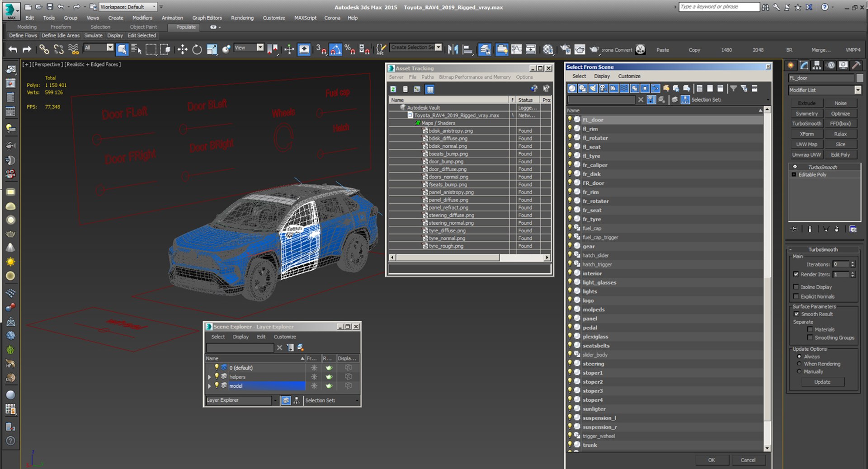The width and height of the screenshot is (868, 469).
Task: Click the Redo arrow in main toolbar
Action: 27,49
